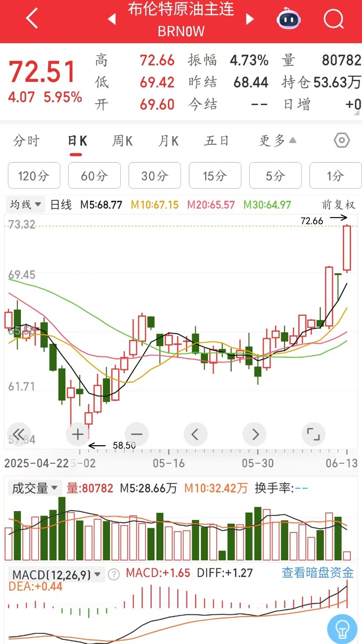Screen dimensions: 362x644
Task: Open the 均线 indicator dropdown
Action: (x=26, y=204)
